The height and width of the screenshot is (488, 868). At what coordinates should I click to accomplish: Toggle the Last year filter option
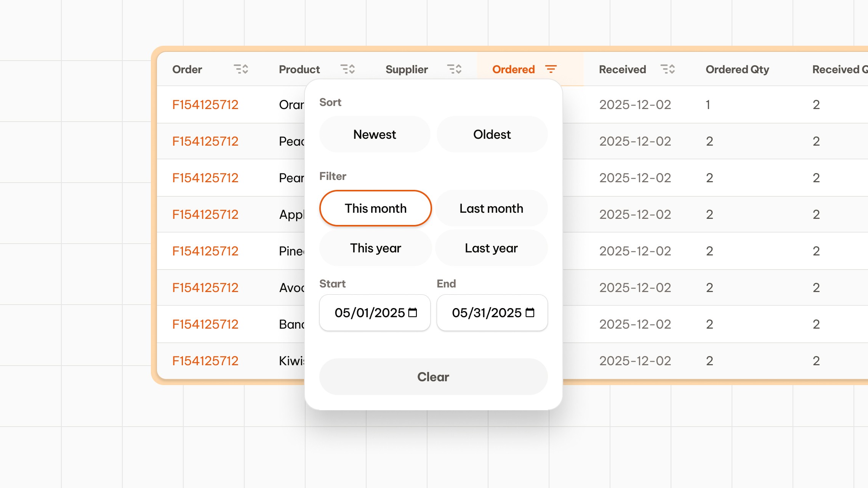click(491, 248)
